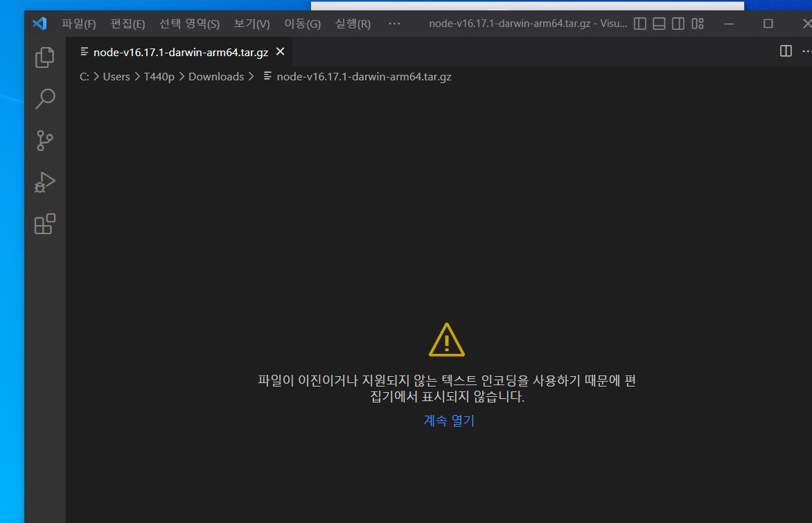Image resolution: width=812 pixels, height=523 pixels.
Task: Expand hidden menu items ellipsis in menu bar
Action: 394,24
